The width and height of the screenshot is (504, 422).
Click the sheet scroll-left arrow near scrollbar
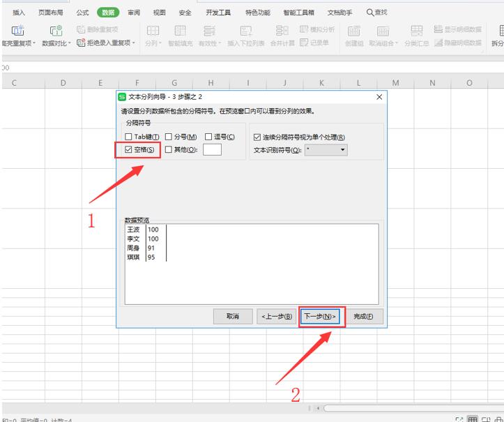[x=318, y=408]
